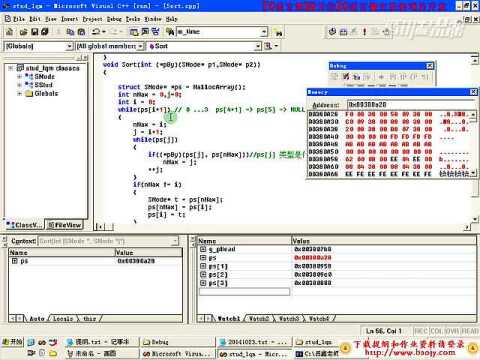480x360 pixels.
Task: Open the Globals class combo dropdown
Action: [x=69, y=46]
